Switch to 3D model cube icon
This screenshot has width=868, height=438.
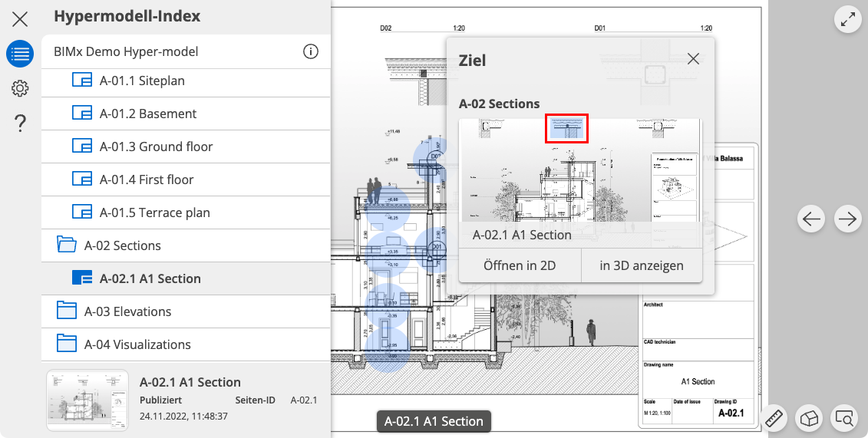coord(810,419)
